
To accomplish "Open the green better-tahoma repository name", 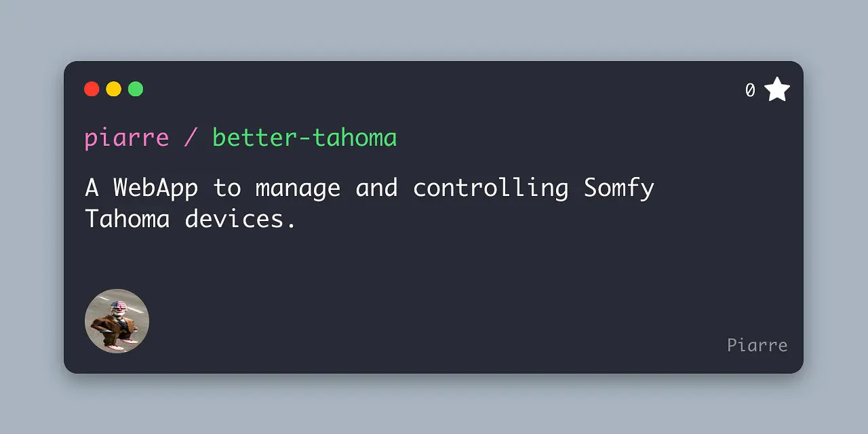I will click(304, 138).
